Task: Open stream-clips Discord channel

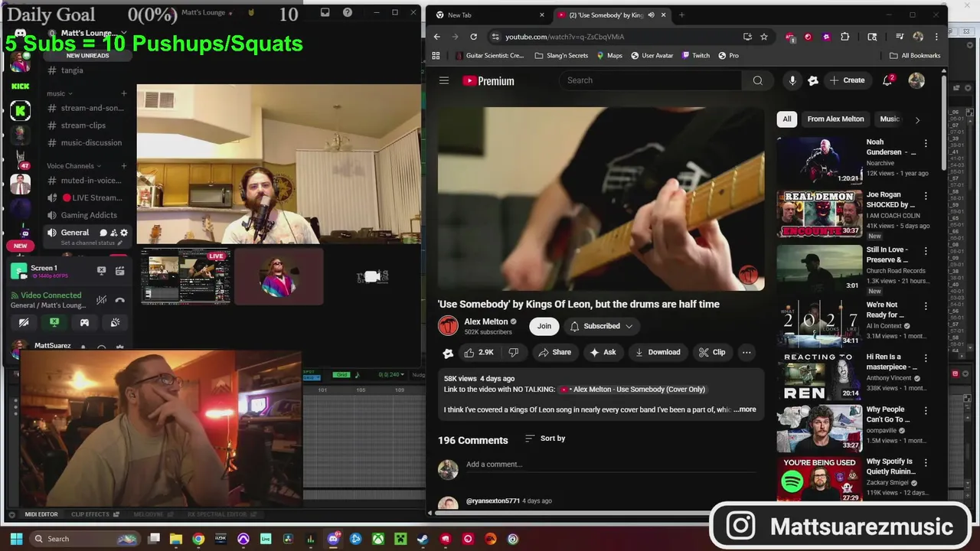Action: coord(83,126)
